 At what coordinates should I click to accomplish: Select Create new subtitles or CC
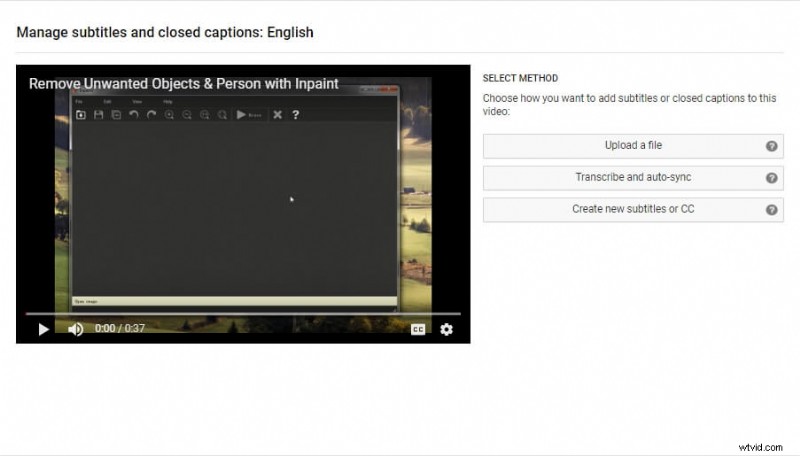(x=633, y=209)
